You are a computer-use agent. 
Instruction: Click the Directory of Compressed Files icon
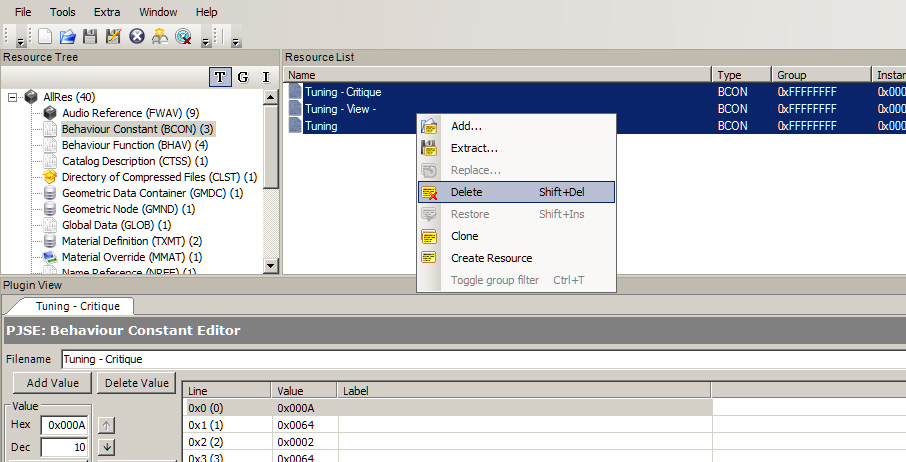pos(49,177)
